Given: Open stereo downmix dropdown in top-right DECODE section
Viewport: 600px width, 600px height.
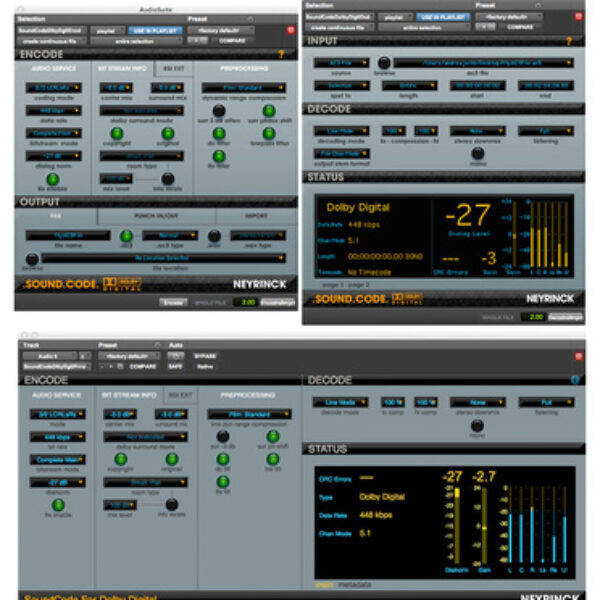Looking at the screenshot, I should click(x=478, y=131).
